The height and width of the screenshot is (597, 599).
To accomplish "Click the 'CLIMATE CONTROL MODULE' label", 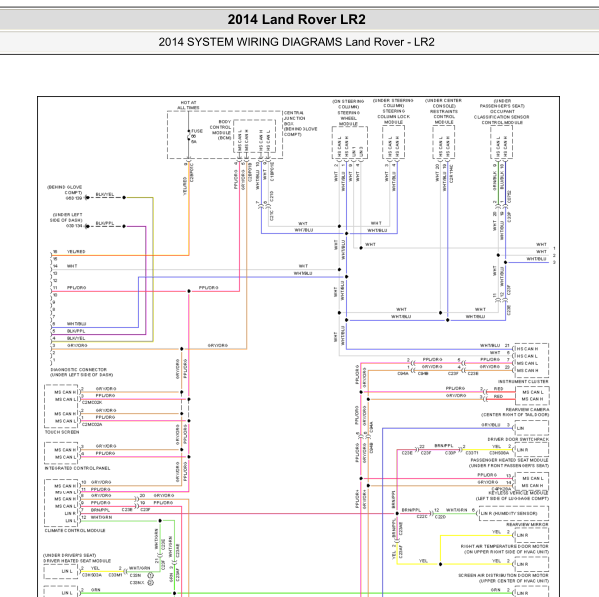I will (75, 531).
